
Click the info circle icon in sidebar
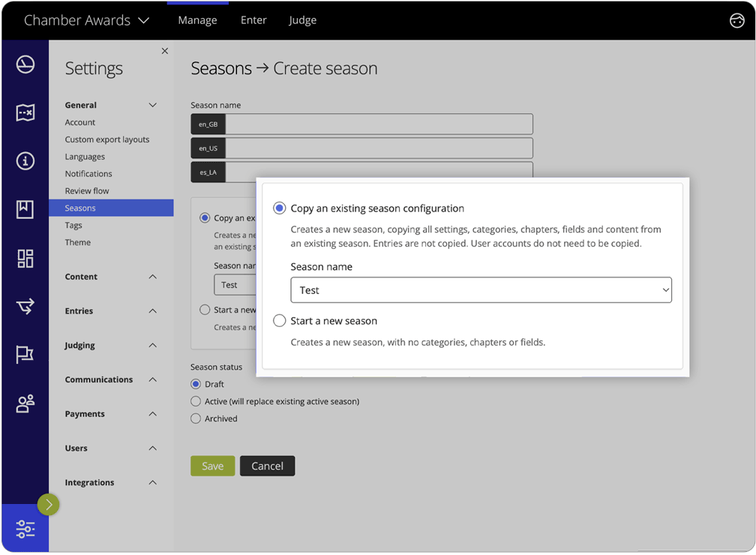point(25,160)
